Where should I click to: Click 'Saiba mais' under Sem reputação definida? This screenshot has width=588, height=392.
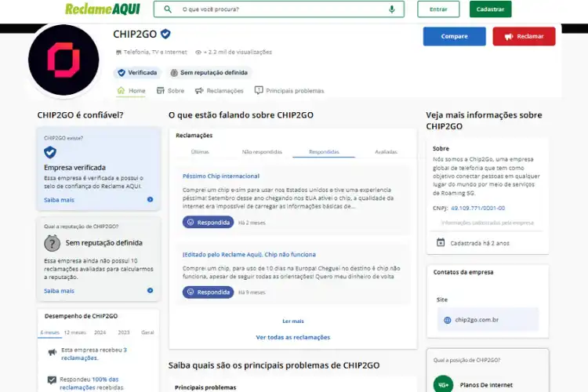59,291
